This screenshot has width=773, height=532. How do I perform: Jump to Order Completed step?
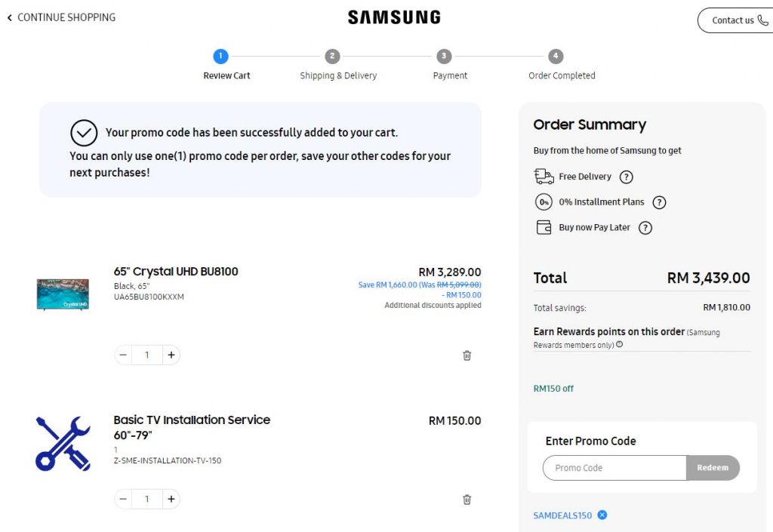click(556, 57)
